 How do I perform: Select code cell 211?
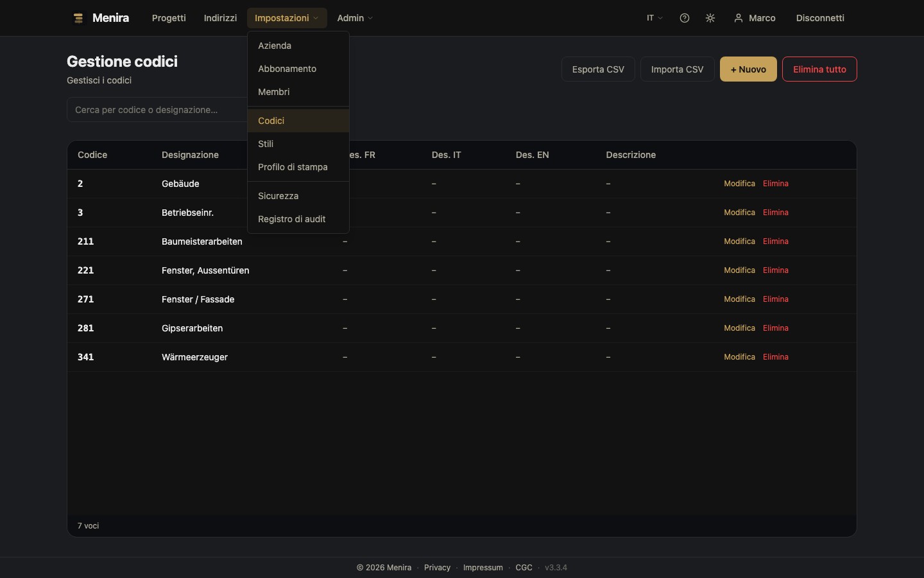coord(85,241)
